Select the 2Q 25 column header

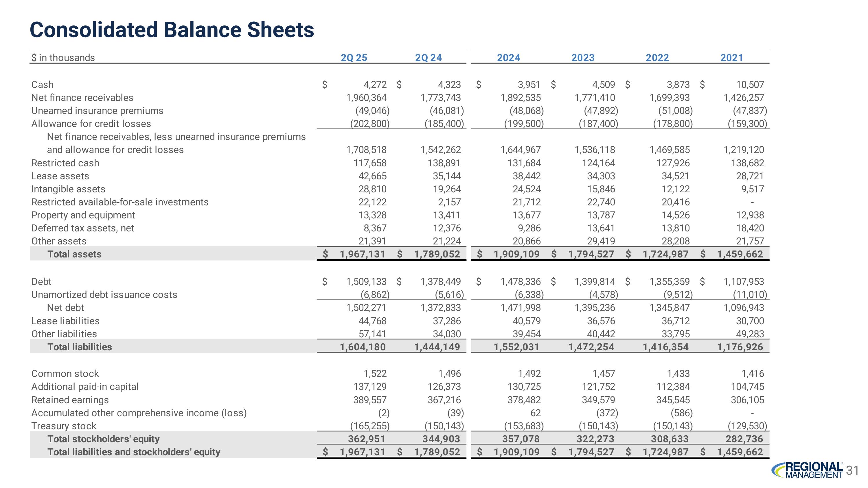354,58
